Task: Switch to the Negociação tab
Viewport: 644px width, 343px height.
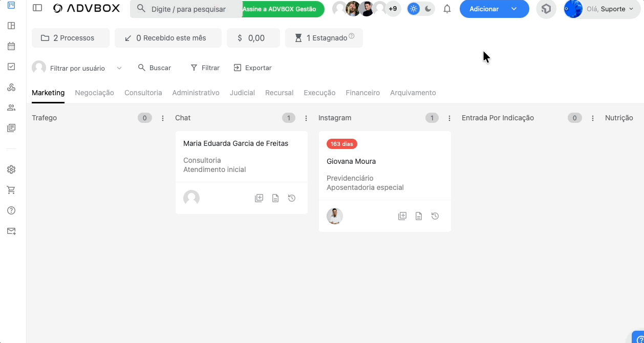Action: 94,93
